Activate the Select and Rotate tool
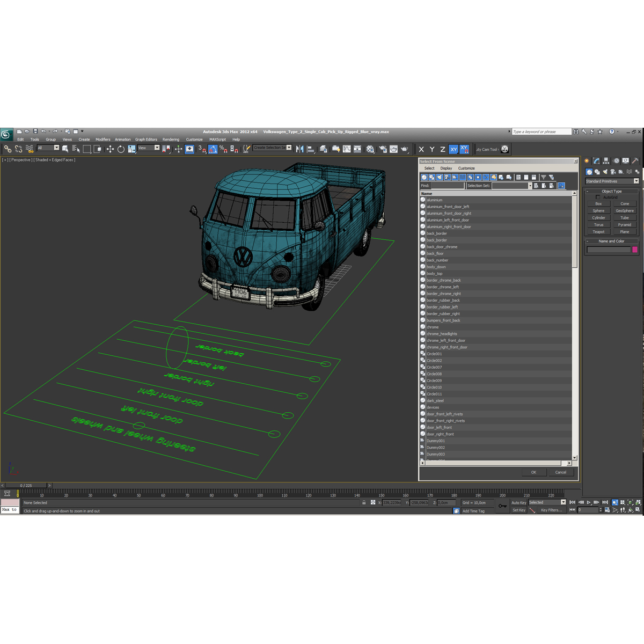Image resolution: width=644 pixels, height=644 pixels. [121, 149]
